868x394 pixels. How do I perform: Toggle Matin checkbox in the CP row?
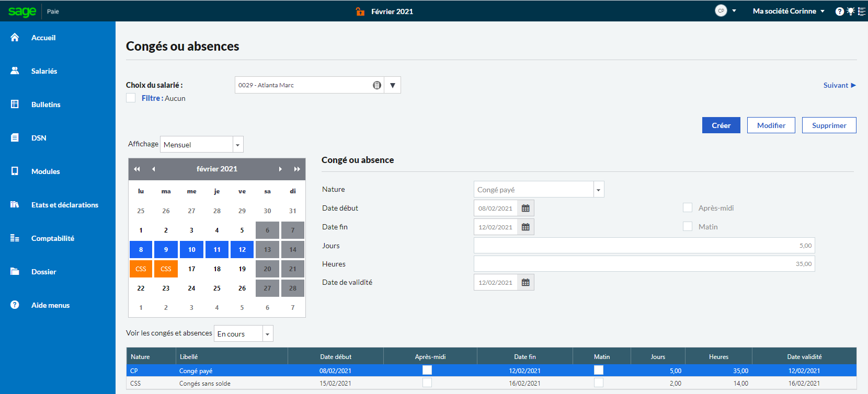[599, 370]
